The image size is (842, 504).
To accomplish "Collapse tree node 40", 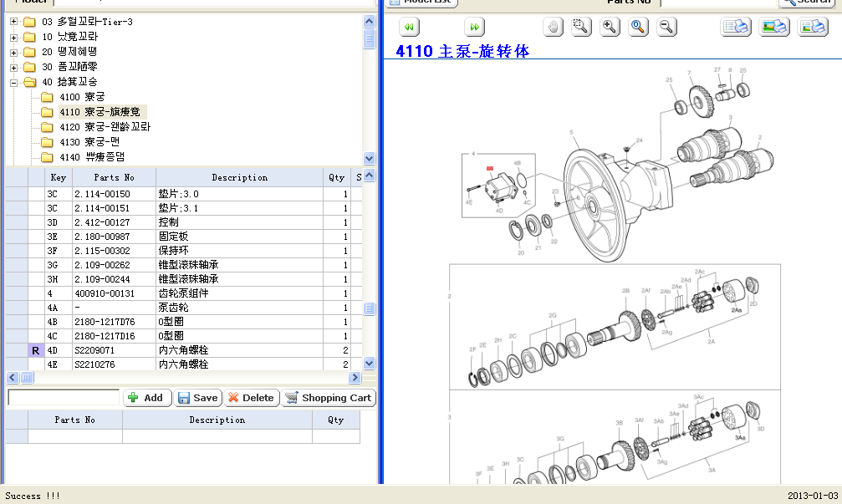I will [x=13, y=82].
